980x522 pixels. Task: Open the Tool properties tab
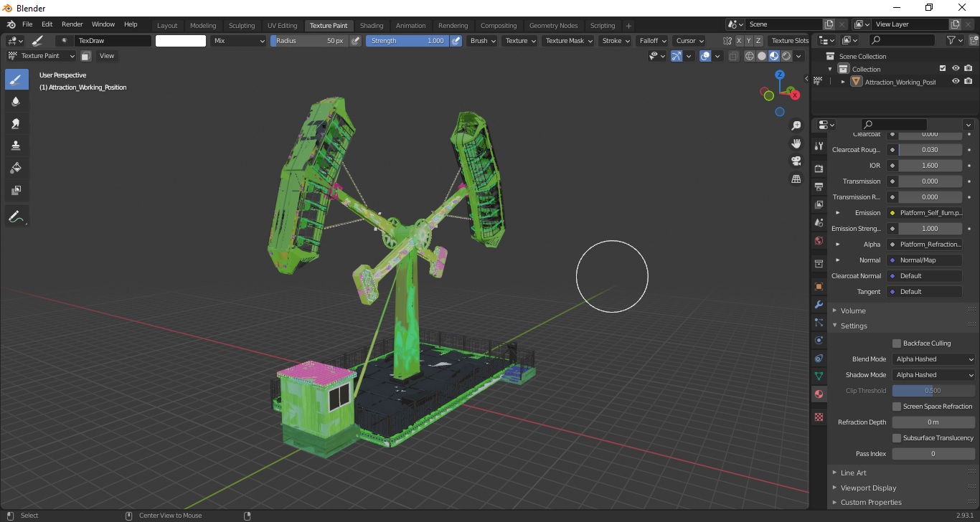pos(819,146)
